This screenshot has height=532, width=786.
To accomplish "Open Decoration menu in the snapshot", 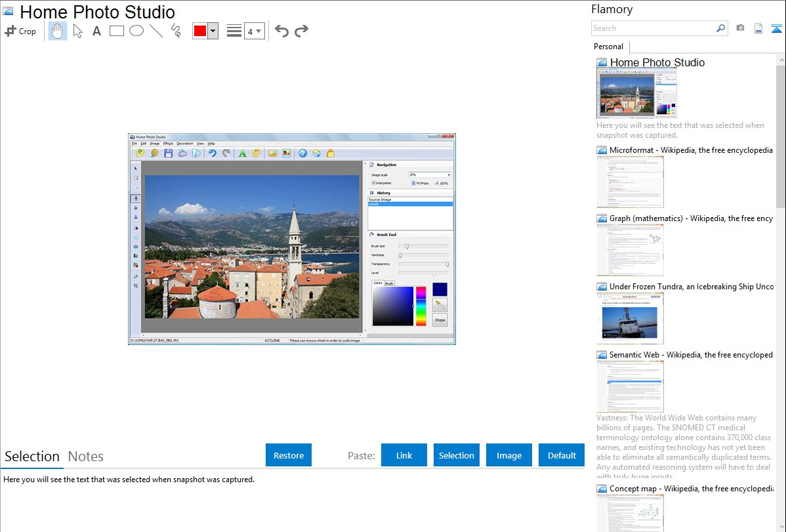I will click(185, 144).
